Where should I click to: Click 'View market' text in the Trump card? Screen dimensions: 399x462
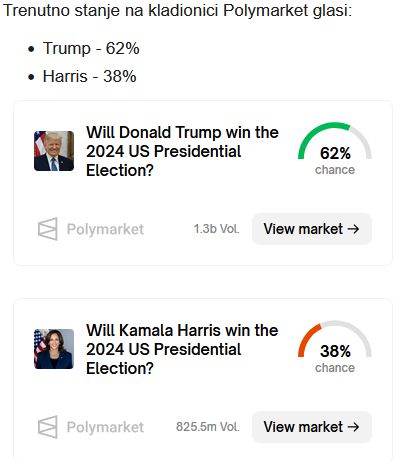point(303,229)
